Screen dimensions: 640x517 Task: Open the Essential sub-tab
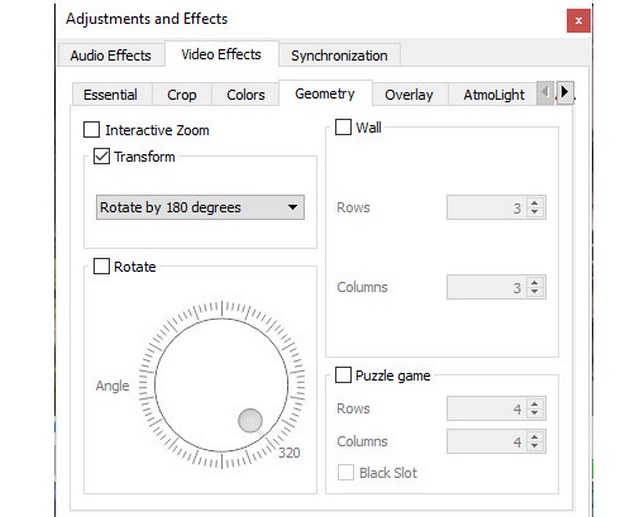coord(111,95)
